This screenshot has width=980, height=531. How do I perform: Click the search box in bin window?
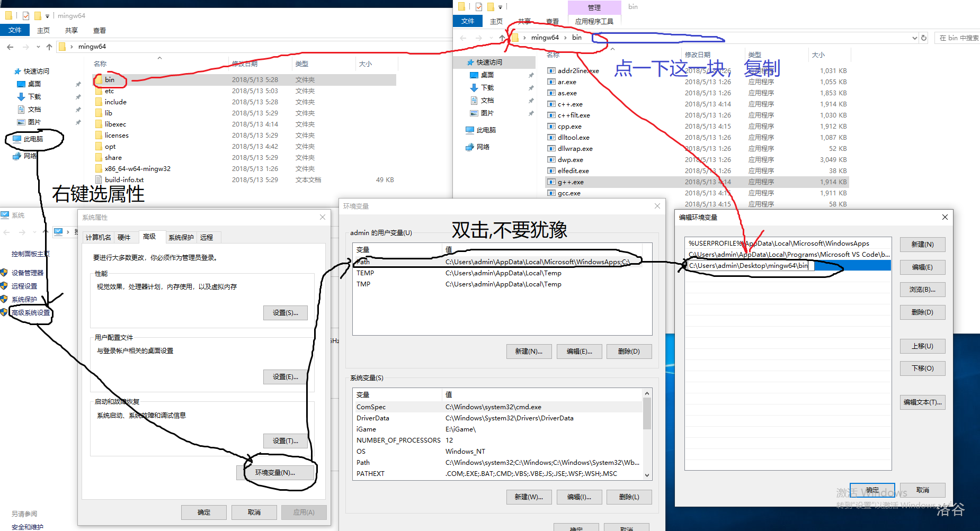[x=957, y=38]
